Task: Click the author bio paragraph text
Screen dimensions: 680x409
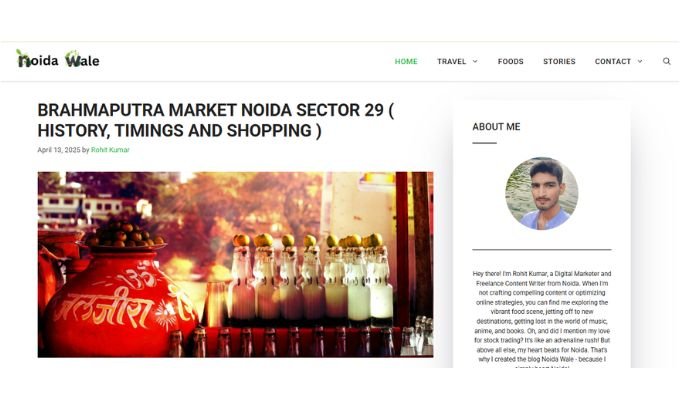Action: 542,320
